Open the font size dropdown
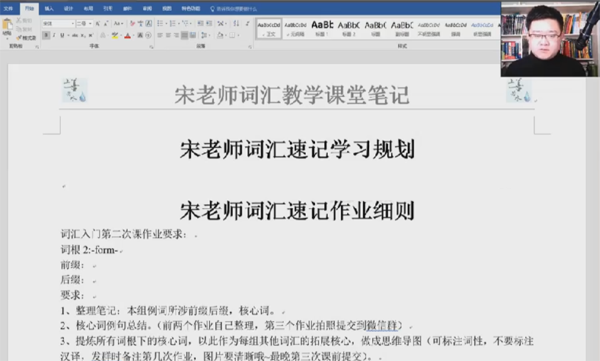 [90, 24]
